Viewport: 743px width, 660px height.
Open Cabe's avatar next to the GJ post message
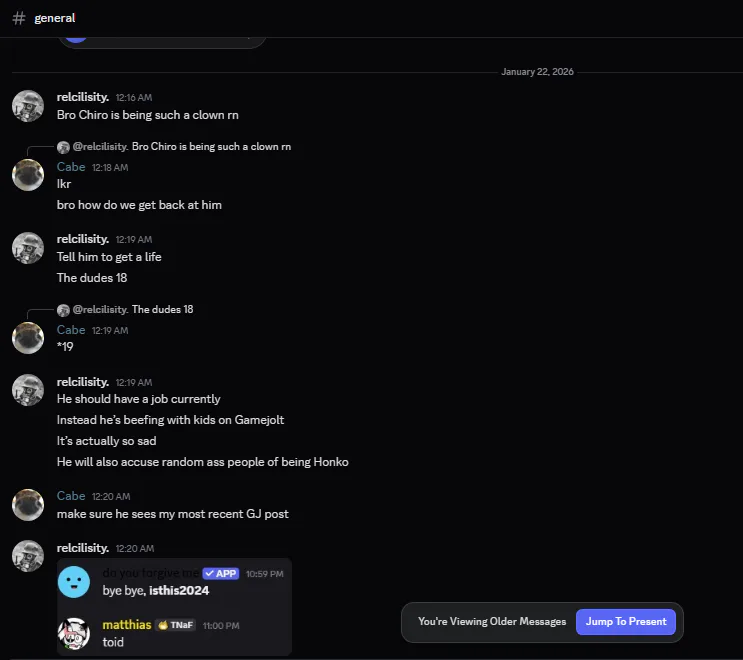click(x=27, y=505)
